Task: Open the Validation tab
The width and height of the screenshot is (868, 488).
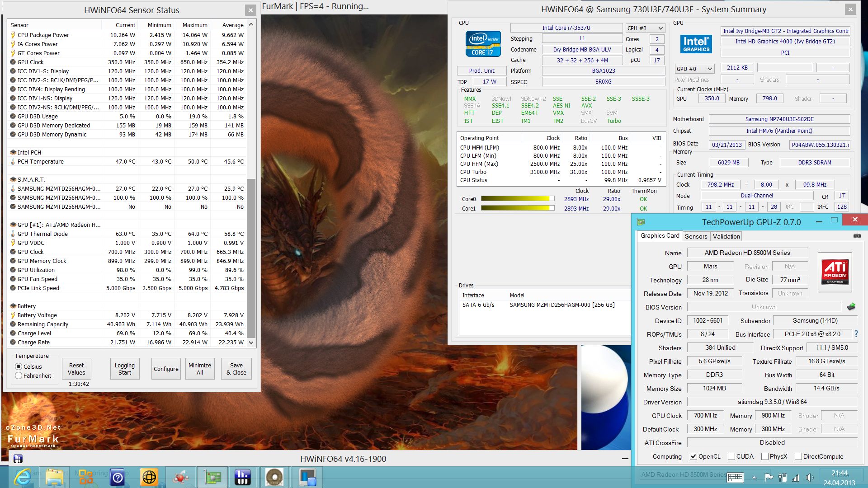Action: click(726, 236)
